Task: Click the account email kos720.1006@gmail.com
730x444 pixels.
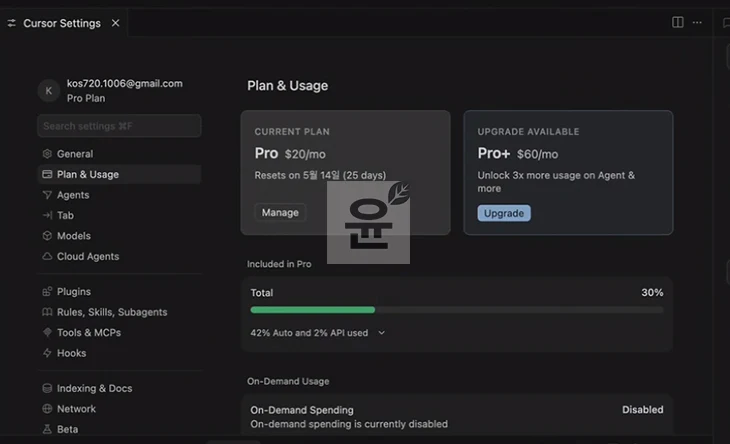Action: pyautogui.click(x=125, y=83)
